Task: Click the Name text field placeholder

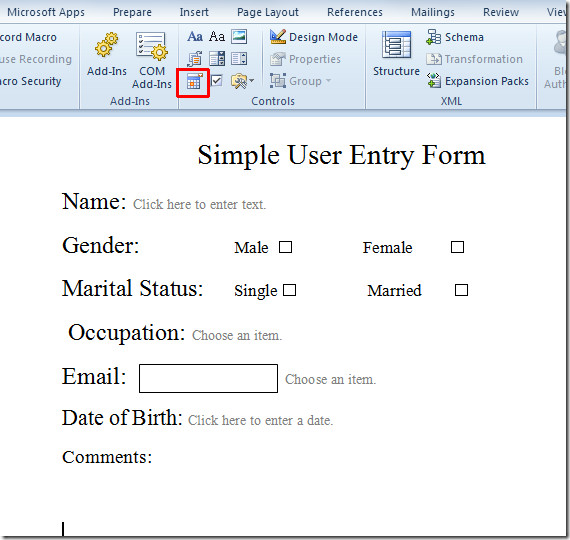Action: point(199,204)
